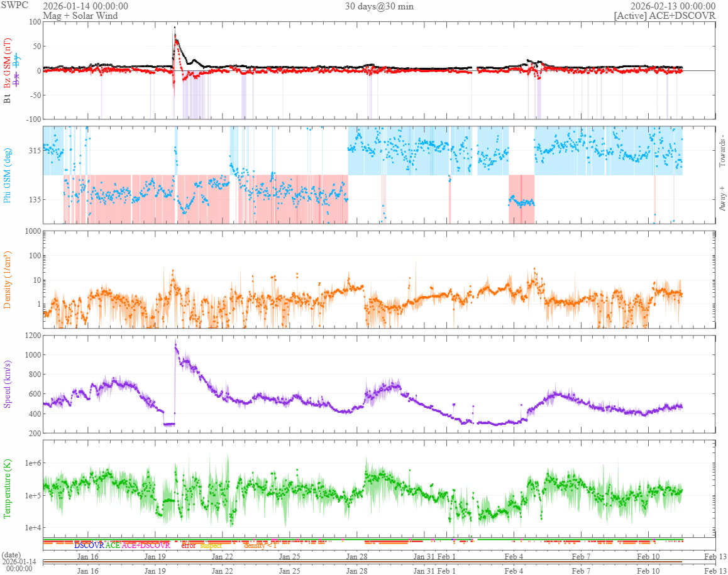Select the orange Density axis label

pos(8,280)
